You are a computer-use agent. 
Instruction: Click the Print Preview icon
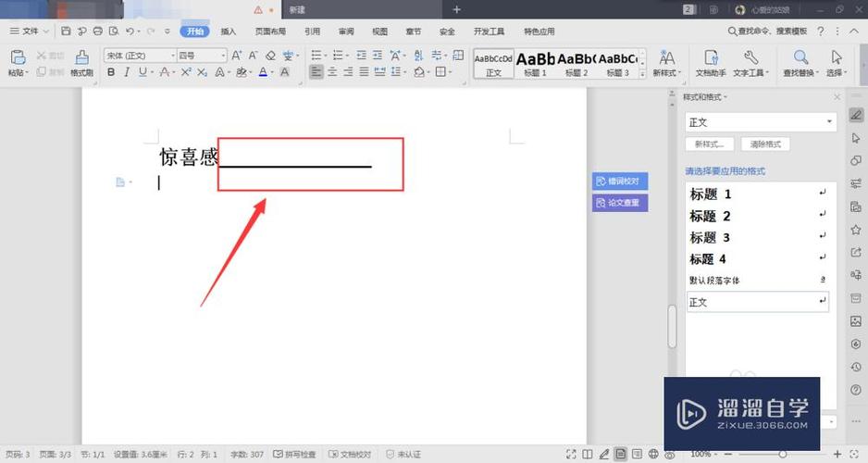click(x=114, y=31)
